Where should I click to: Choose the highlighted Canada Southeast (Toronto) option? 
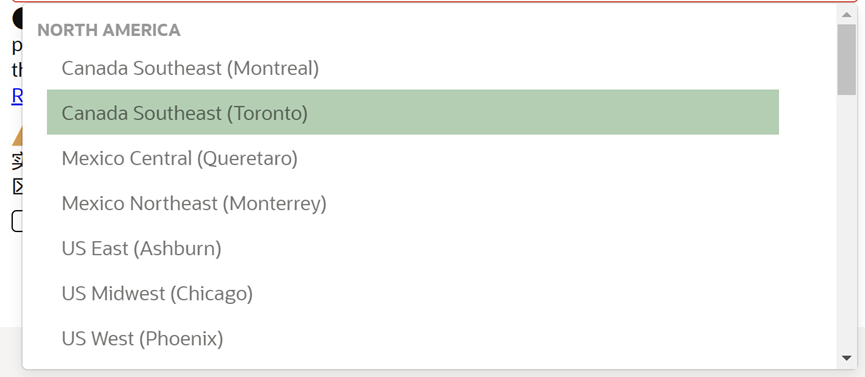coord(413,112)
